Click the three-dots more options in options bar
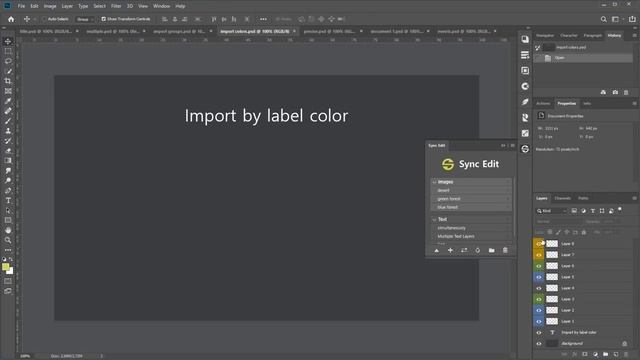Screen dimensions: 640x360 click(263, 19)
